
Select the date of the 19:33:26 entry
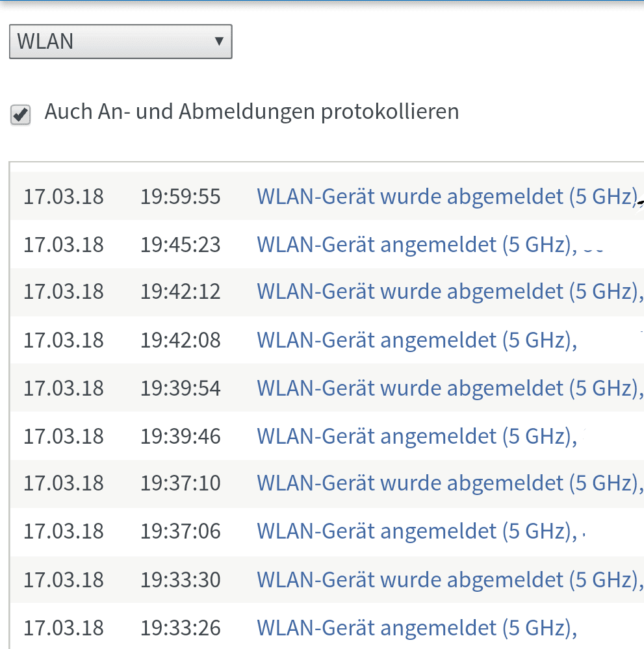(x=64, y=628)
